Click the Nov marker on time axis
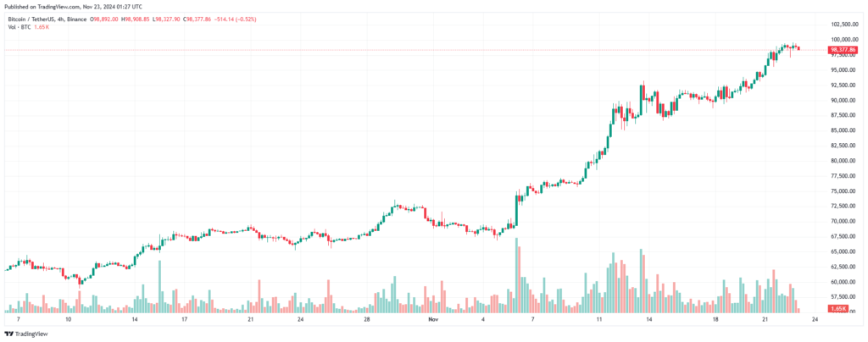 pos(433,319)
